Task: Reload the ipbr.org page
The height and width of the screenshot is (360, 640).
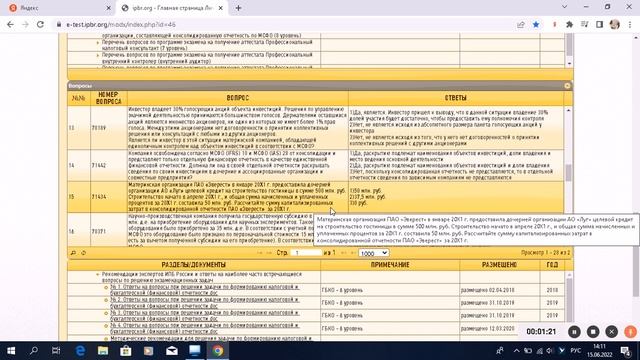Action: coord(40,24)
